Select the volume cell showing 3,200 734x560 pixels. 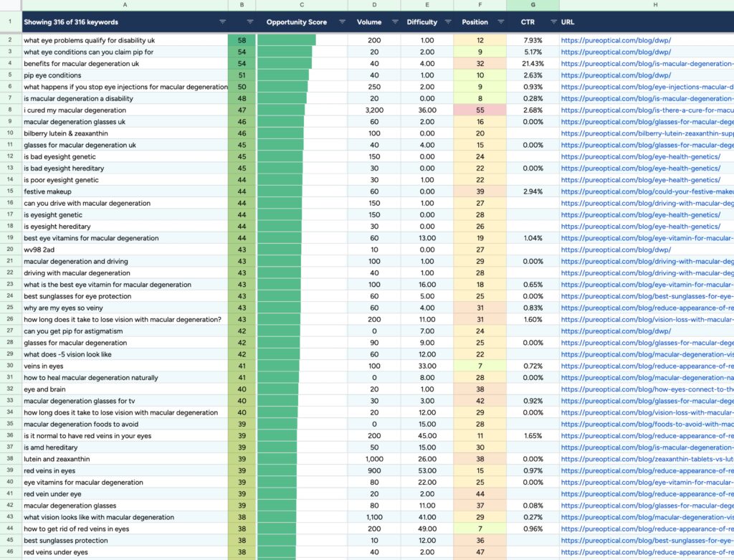click(374, 110)
